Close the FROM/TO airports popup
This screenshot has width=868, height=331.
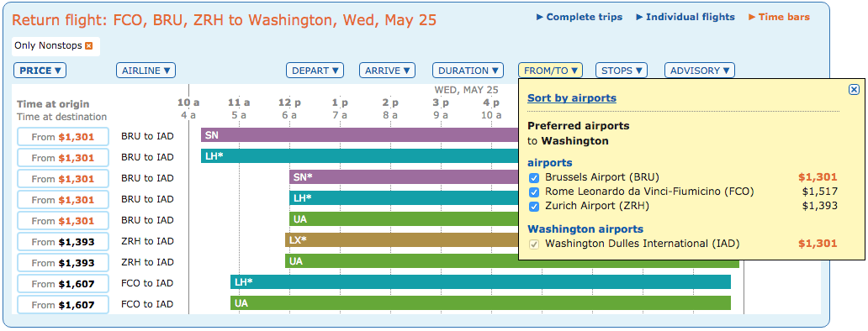pos(854,90)
